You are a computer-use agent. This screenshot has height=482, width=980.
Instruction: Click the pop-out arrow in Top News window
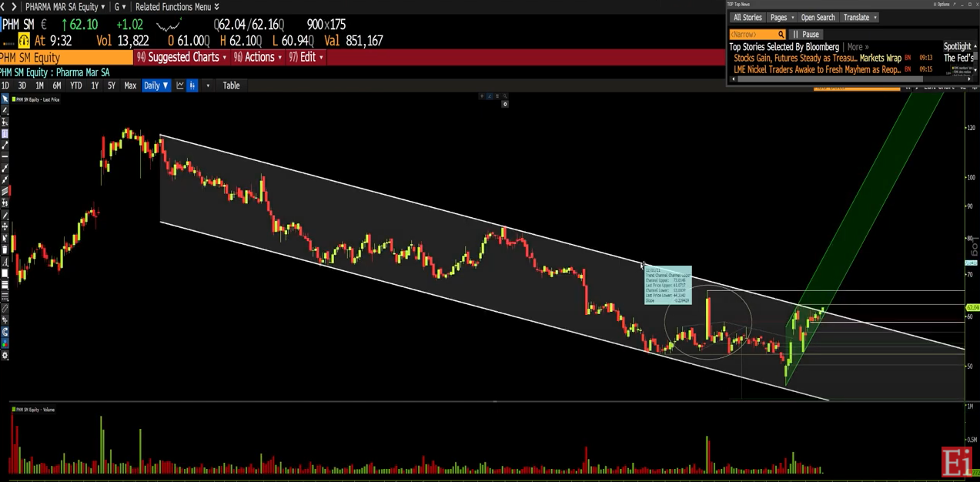[x=954, y=5]
